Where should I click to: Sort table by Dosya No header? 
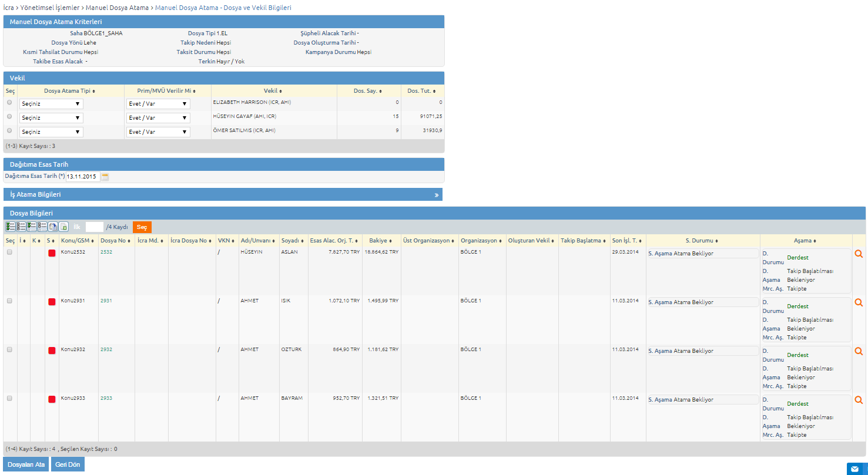116,241
